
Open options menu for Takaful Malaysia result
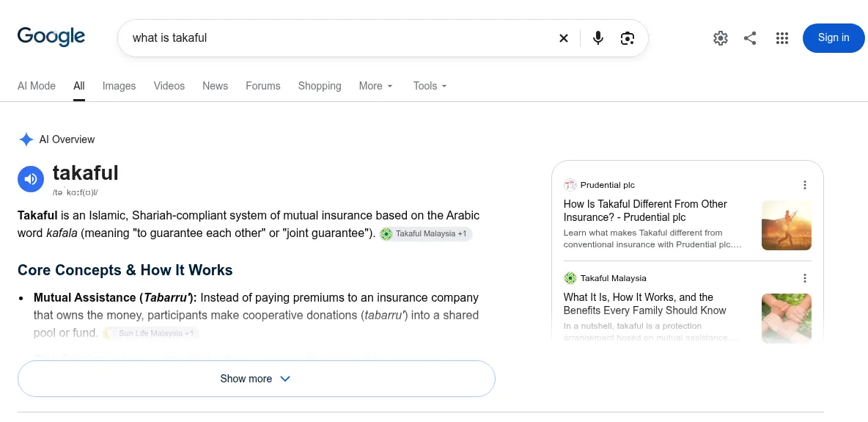pyautogui.click(x=805, y=278)
